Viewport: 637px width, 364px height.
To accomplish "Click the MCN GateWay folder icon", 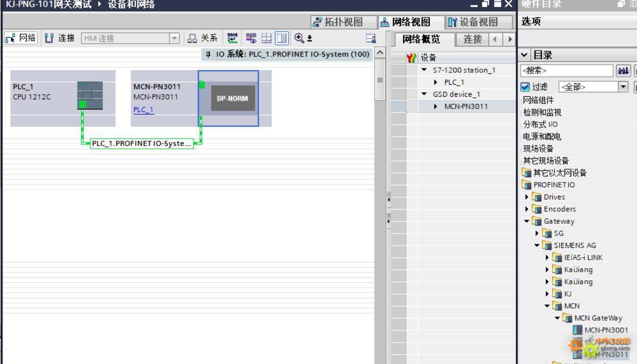I will pos(567,318).
